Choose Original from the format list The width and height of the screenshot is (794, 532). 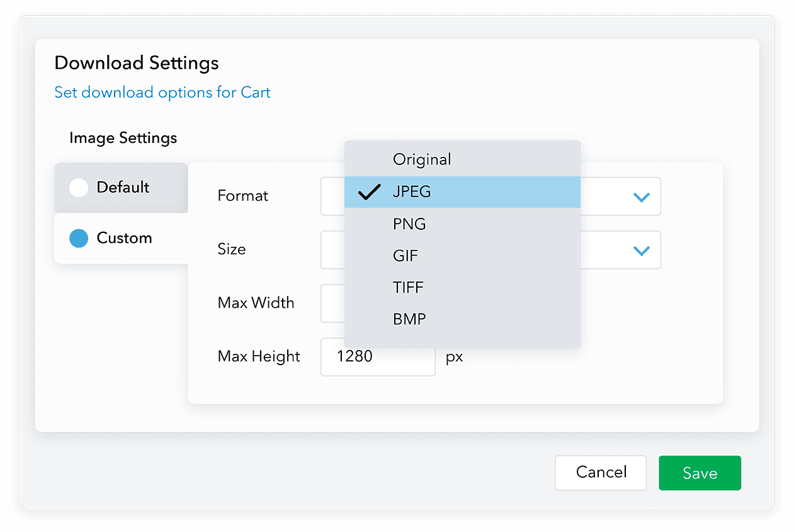pos(421,159)
